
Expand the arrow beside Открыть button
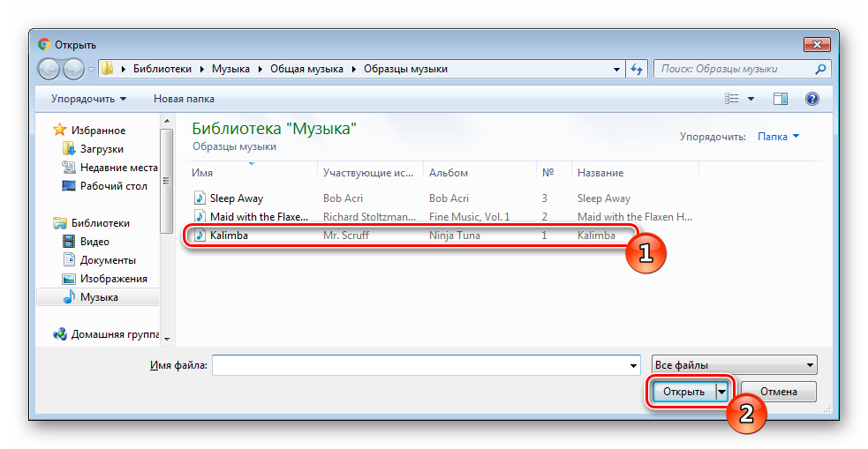pyautogui.click(x=723, y=392)
